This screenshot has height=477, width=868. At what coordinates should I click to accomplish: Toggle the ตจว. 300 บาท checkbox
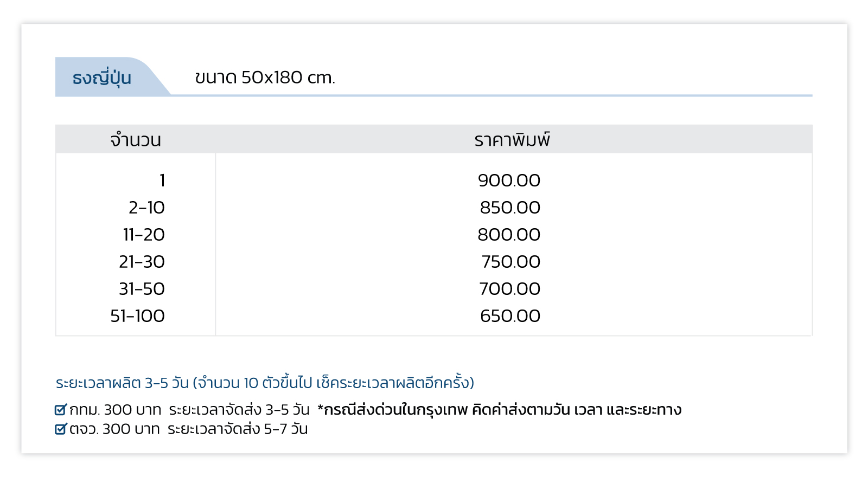pyautogui.click(x=61, y=429)
